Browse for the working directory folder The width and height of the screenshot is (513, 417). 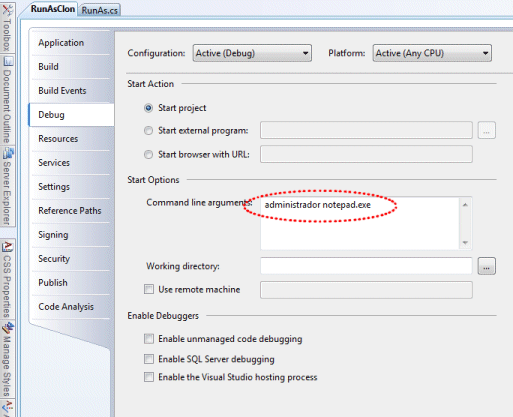(x=486, y=266)
